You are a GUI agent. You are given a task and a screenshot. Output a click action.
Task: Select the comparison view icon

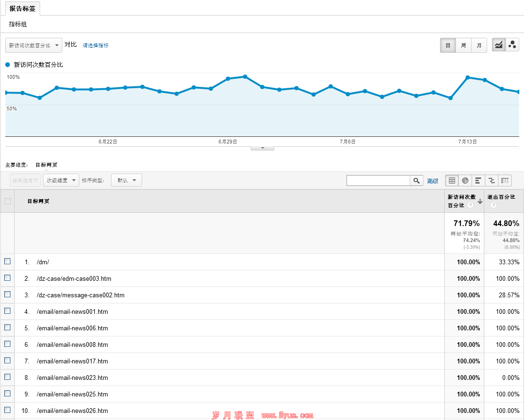pyautogui.click(x=491, y=180)
